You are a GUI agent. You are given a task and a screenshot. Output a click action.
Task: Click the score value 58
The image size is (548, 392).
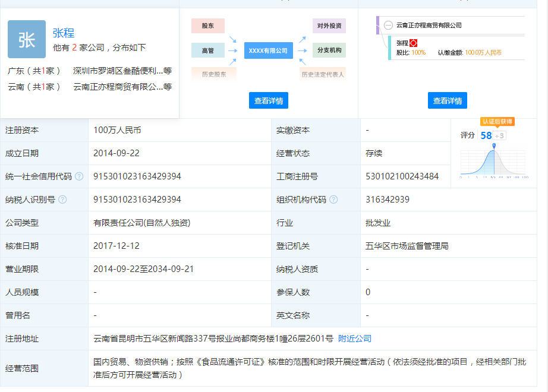tap(486, 135)
